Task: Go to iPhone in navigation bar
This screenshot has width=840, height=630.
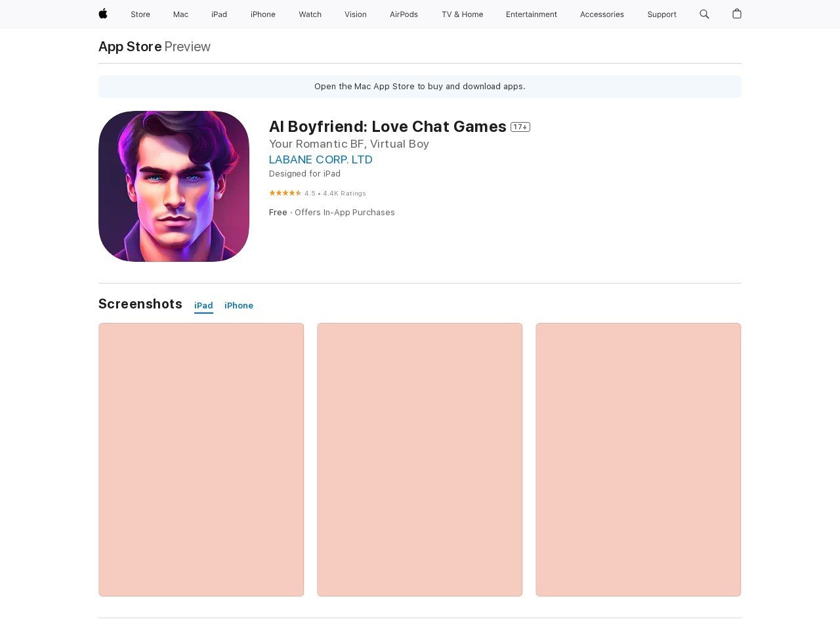Action: pyautogui.click(x=263, y=14)
